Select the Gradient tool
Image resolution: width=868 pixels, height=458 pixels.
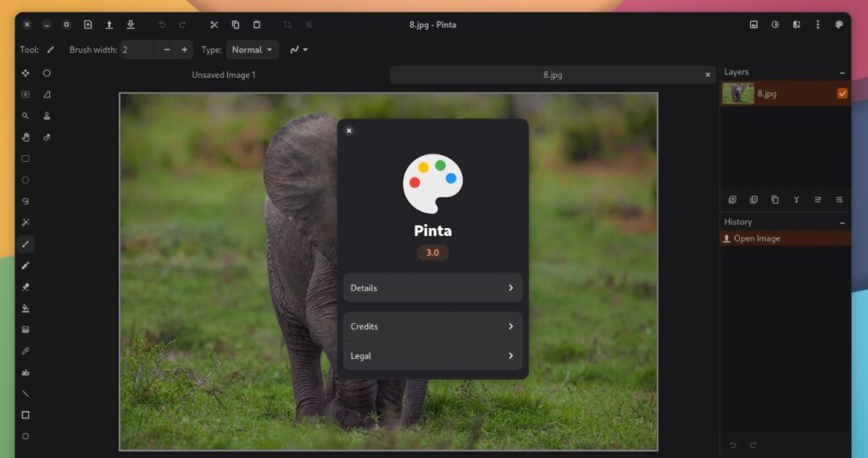pyautogui.click(x=25, y=330)
